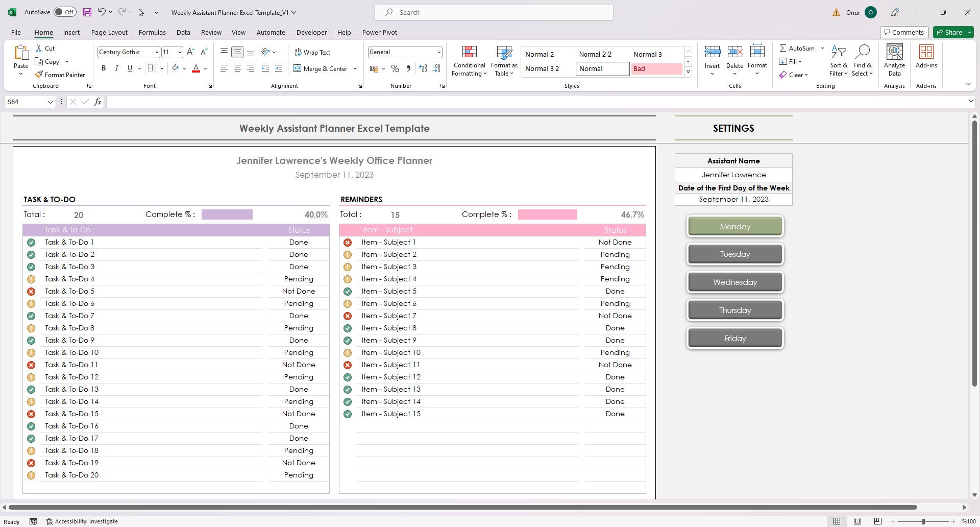Toggle italic formatting
Screen dimensions: 980x527
pyautogui.click(x=116, y=68)
